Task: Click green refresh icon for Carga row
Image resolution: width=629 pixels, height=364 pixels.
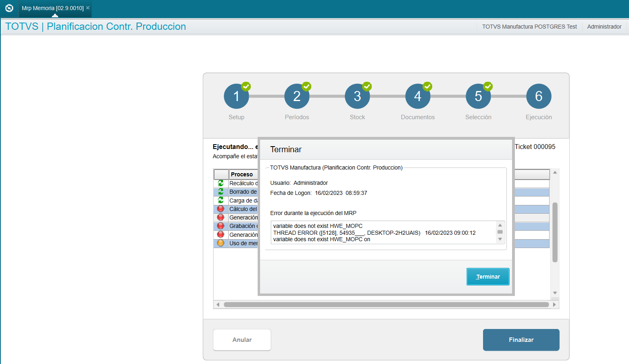Action: (221, 200)
